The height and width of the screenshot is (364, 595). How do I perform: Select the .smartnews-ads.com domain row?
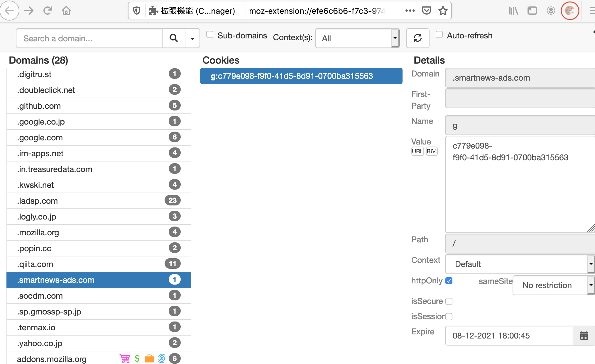coord(99,280)
